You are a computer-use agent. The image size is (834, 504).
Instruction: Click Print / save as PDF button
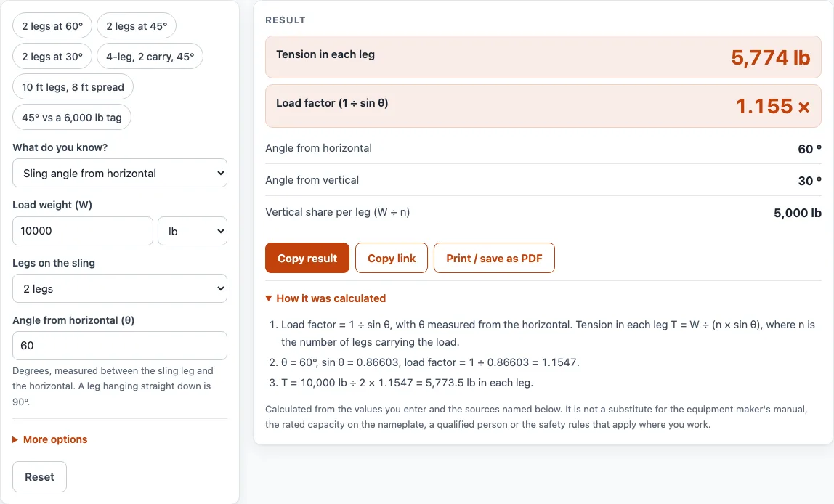coord(494,259)
